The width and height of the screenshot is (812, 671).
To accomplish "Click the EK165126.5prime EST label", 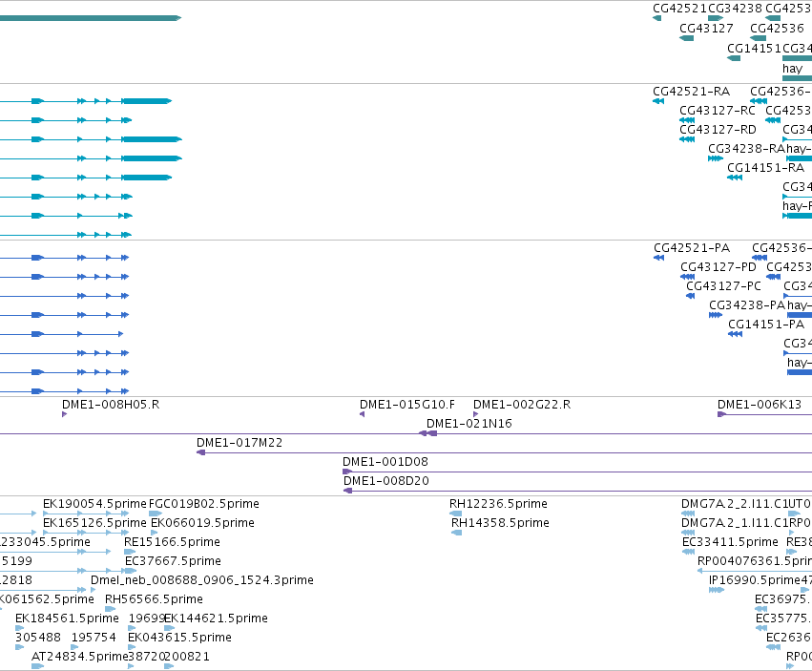I will (x=94, y=523).
